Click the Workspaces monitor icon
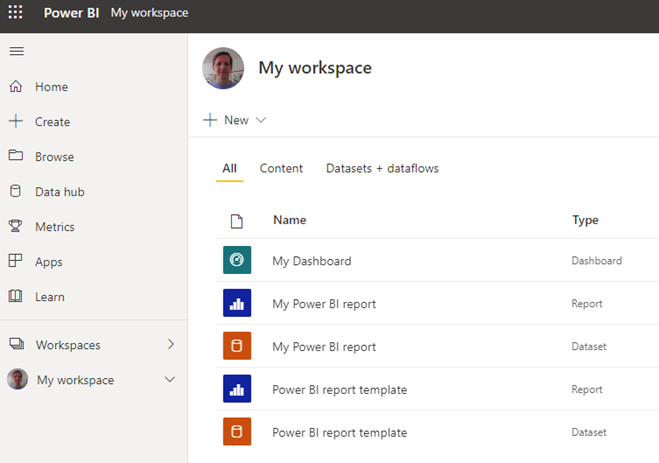Screen dimensions: 659x463 [x=17, y=344]
